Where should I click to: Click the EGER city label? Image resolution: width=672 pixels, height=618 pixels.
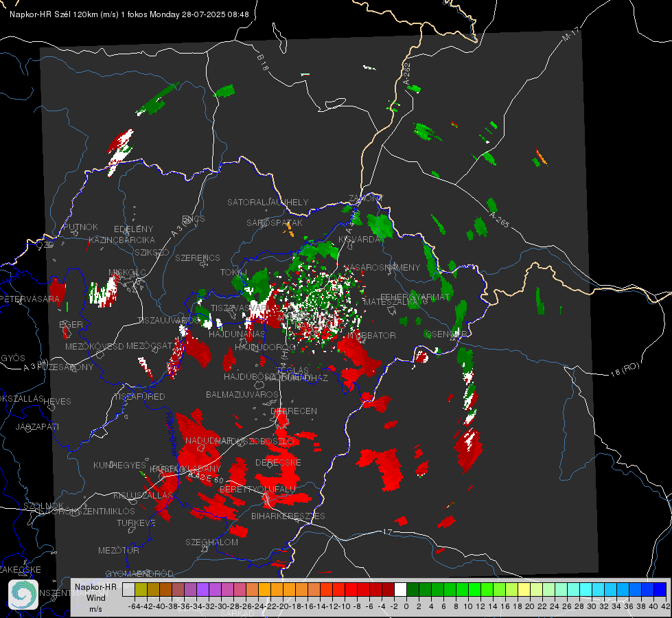point(71,324)
